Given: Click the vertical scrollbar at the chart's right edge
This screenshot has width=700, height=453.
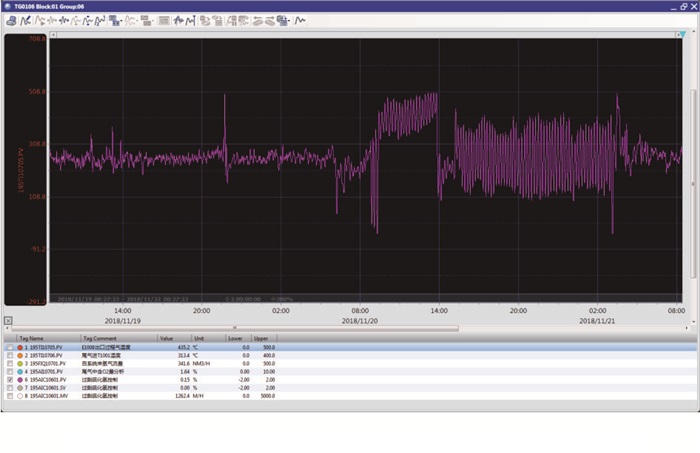Looking at the screenshot, I should (693, 183).
